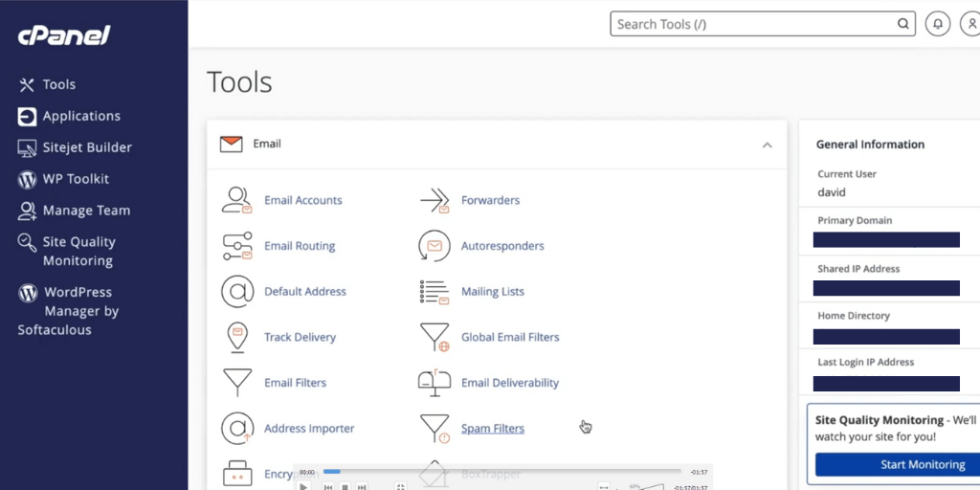Open Manage Team in the sidebar
Viewport: 980px width, 490px height.
[x=86, y=211]
